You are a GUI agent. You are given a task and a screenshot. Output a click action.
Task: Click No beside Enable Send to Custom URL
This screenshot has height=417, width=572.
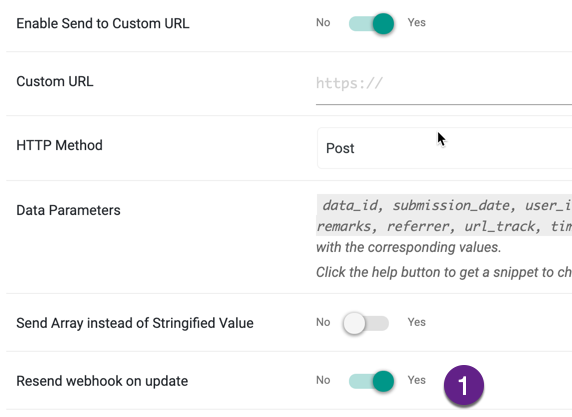323,23
